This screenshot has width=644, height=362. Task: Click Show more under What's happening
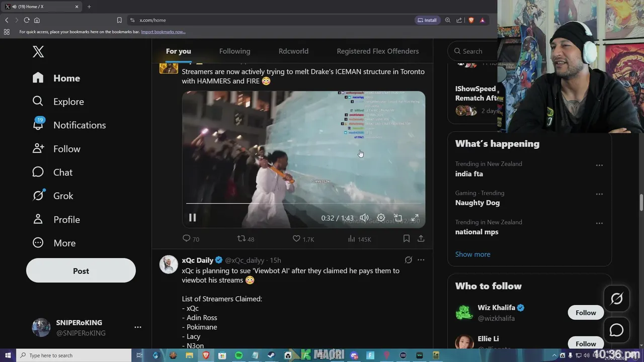tap(472, 254)
